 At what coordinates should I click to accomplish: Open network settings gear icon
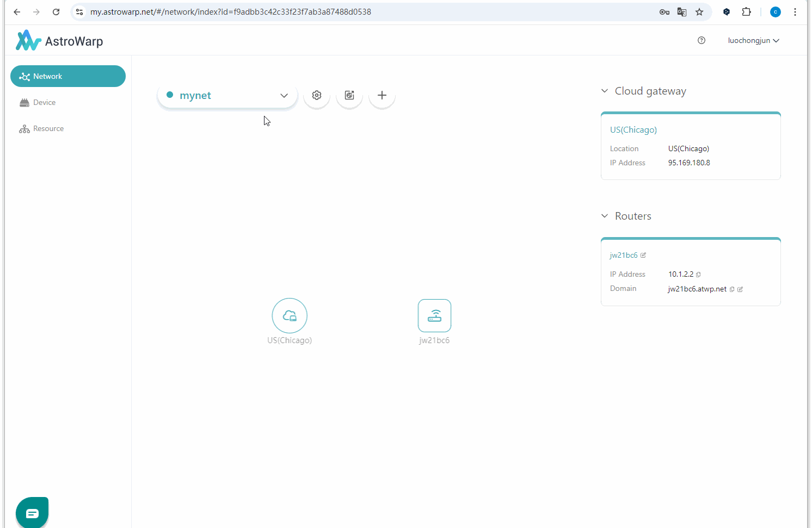(317, 95)
